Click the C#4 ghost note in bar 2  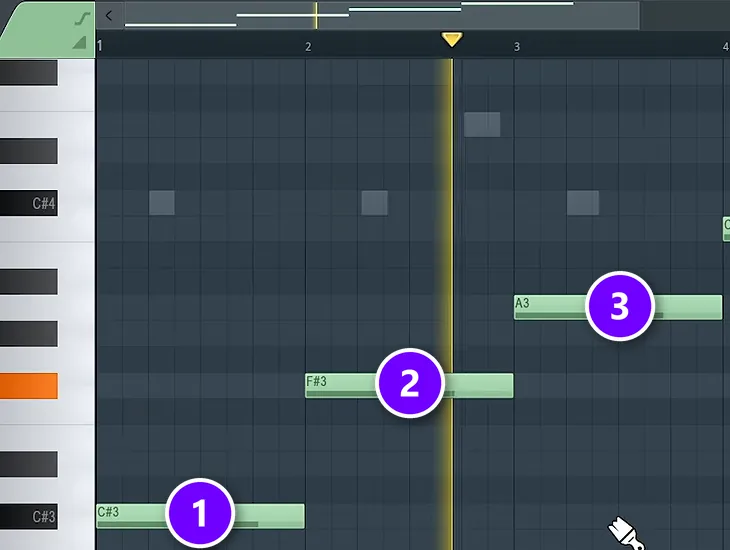(375, 203)
